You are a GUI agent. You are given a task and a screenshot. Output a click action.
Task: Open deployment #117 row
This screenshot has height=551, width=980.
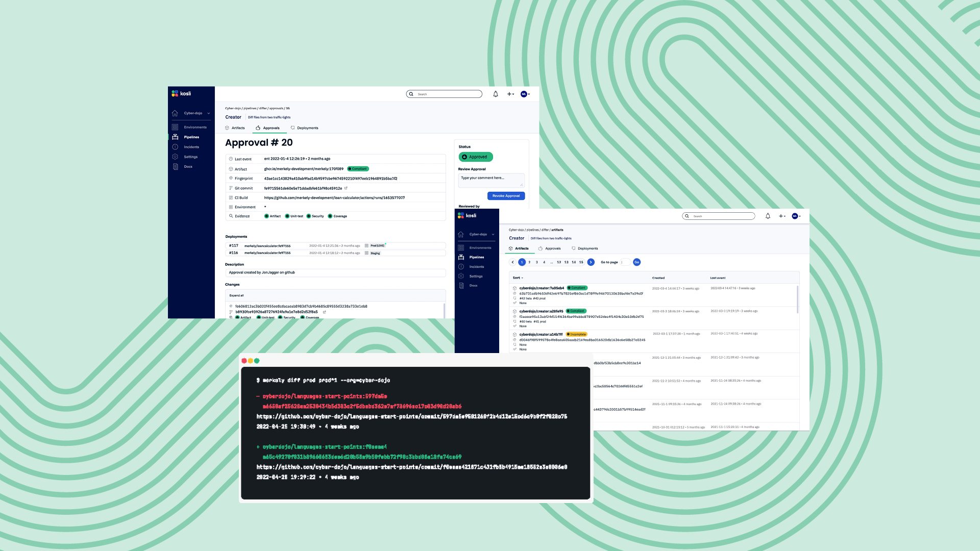click(x=335, y=246)
